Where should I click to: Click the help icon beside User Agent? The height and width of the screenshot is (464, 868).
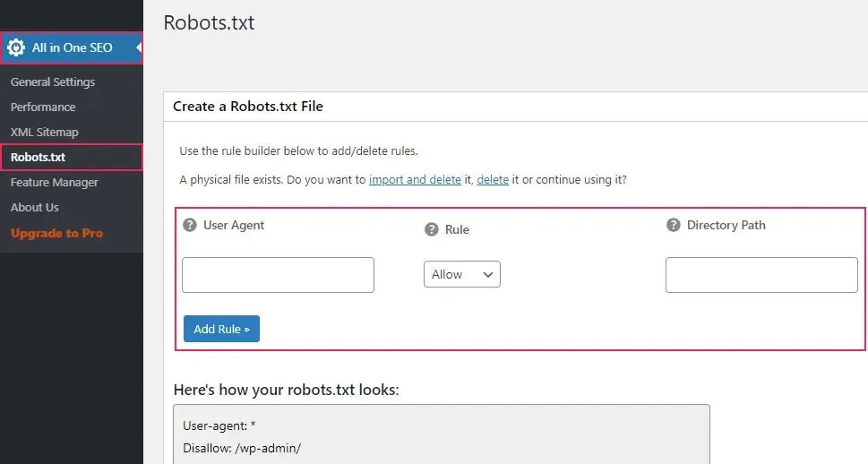[x=189, y=225]
